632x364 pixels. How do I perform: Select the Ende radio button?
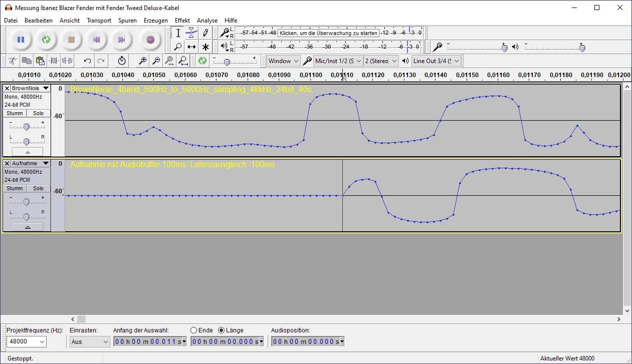point(194,330)
